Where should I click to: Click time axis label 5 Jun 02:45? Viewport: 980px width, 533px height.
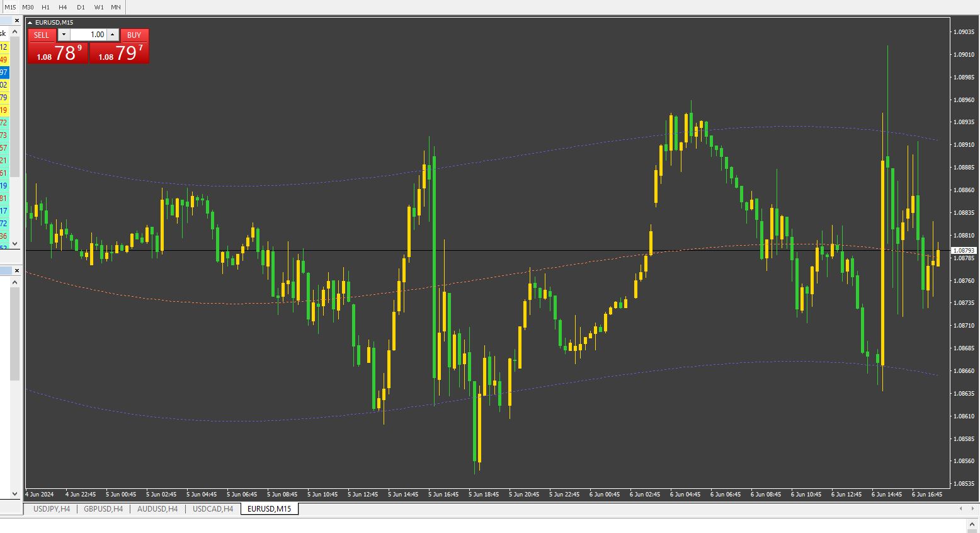(161, 495)
